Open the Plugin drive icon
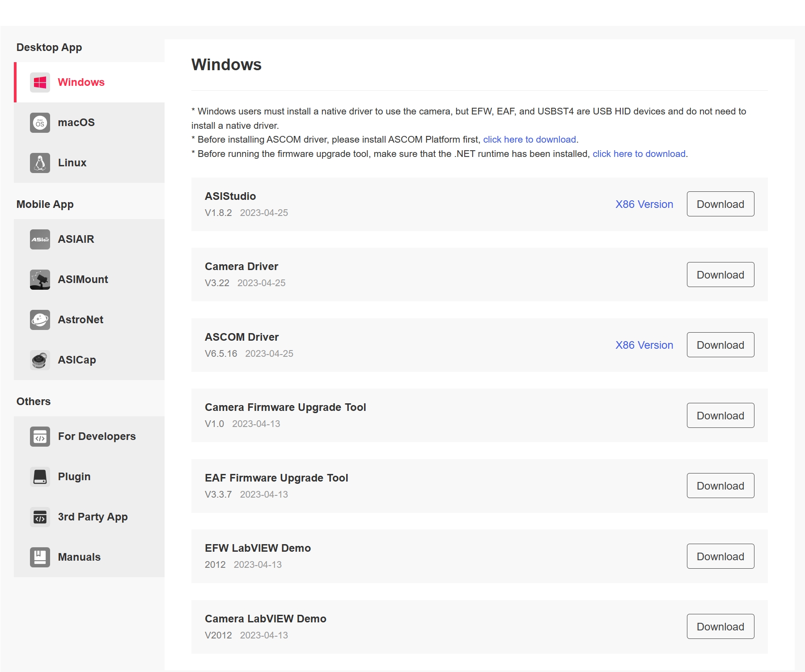 coord(40,477)
